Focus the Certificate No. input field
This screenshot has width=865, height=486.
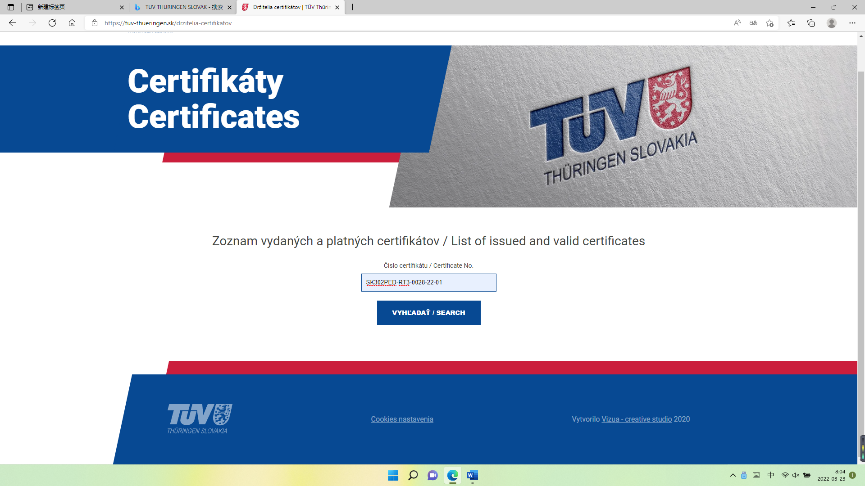tap(429, 282)
